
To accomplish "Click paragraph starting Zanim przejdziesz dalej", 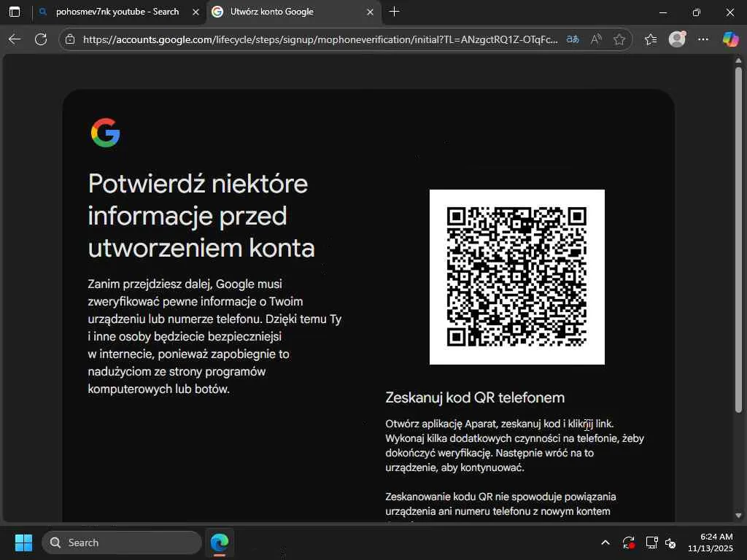I will 215,336.
